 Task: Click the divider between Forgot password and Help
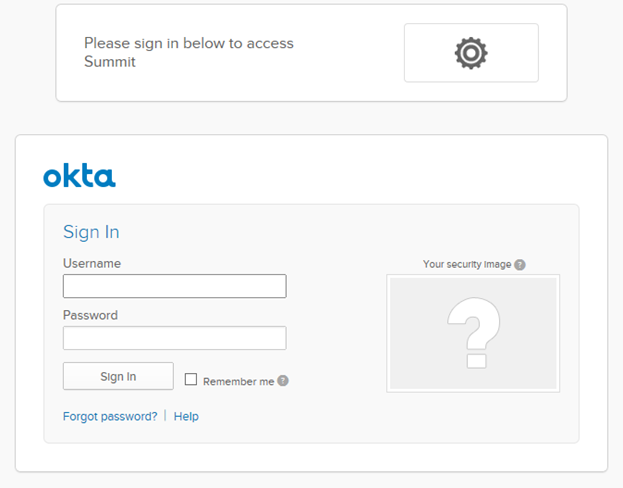166,416
